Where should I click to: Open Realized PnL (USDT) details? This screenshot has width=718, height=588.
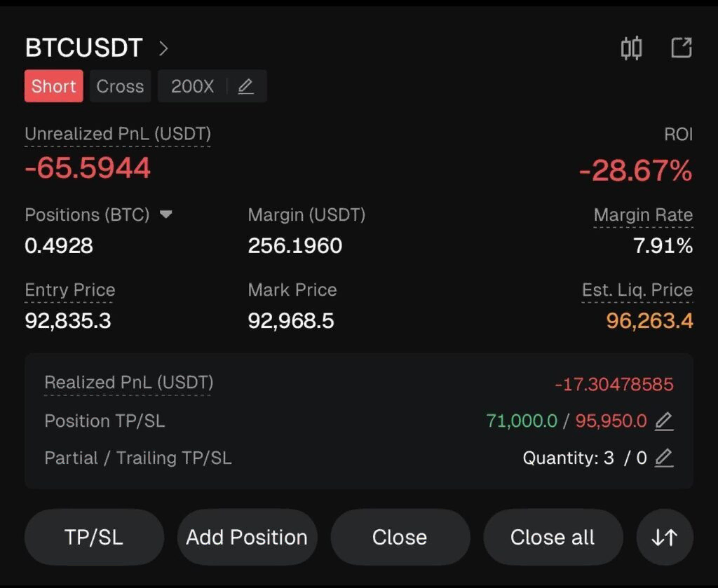(x=128, y=383)
